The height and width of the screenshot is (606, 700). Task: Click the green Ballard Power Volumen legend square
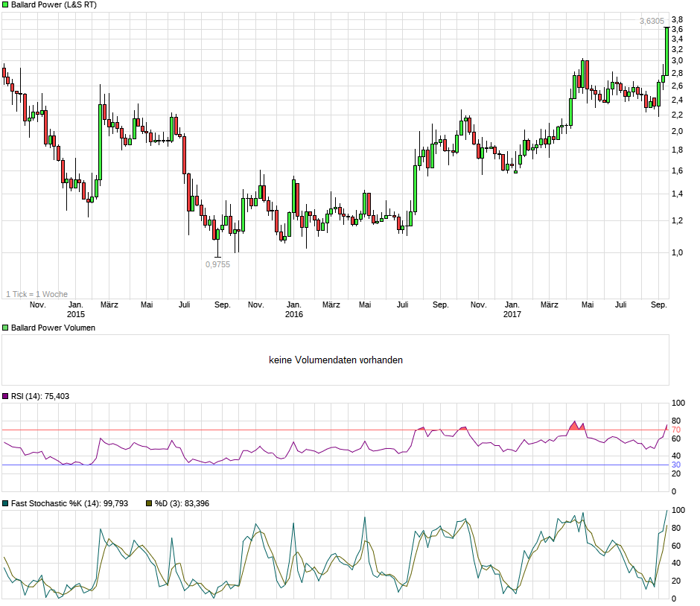coord(5,328)
